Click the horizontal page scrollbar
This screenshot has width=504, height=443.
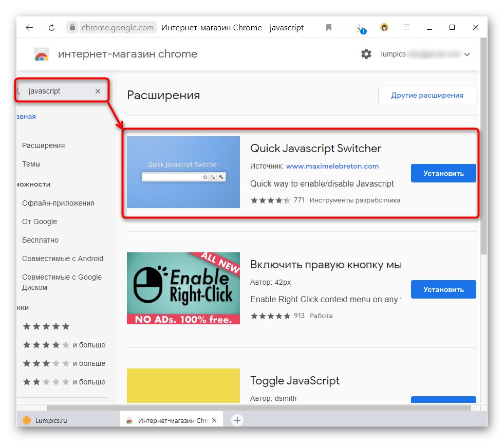tap(259, 408)
